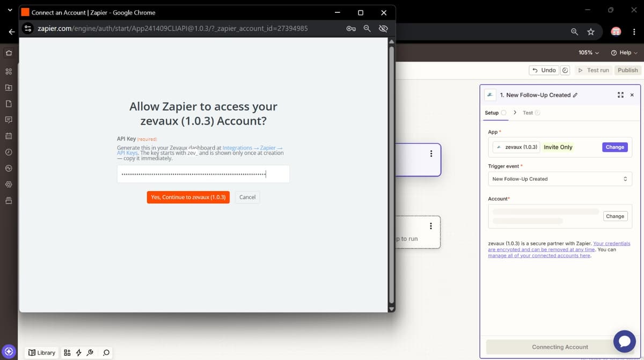Image resolution: width=644 pixels, height=360 pixels.
Task: Focus the API Key input field
Action: pyautogui.click(x=203, y=174)
